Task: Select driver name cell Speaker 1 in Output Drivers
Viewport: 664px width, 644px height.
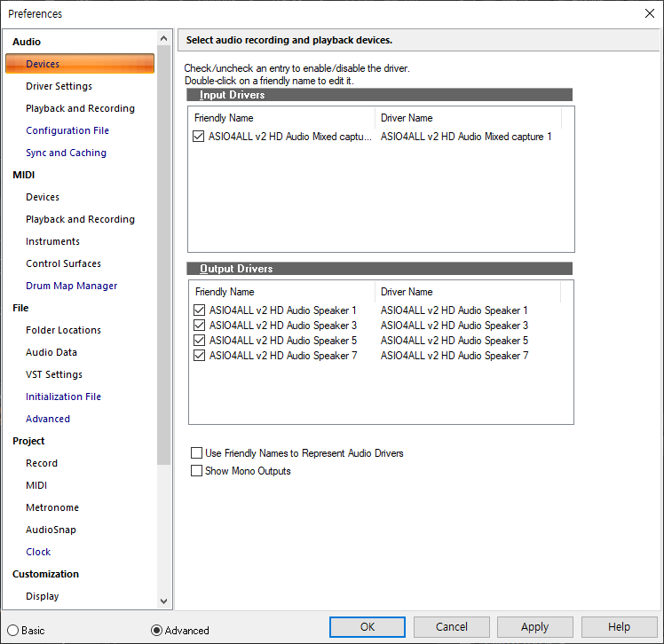Action: tap(454, 310)
